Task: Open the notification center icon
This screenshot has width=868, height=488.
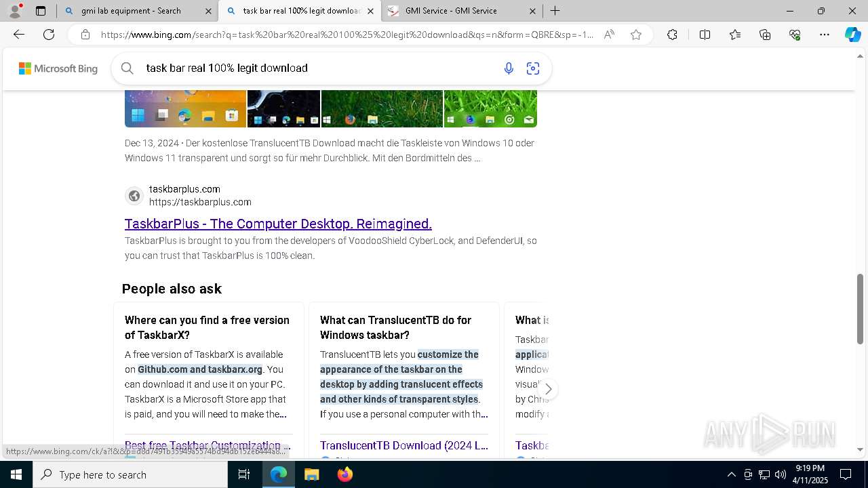Action: [x=846, y=474]
